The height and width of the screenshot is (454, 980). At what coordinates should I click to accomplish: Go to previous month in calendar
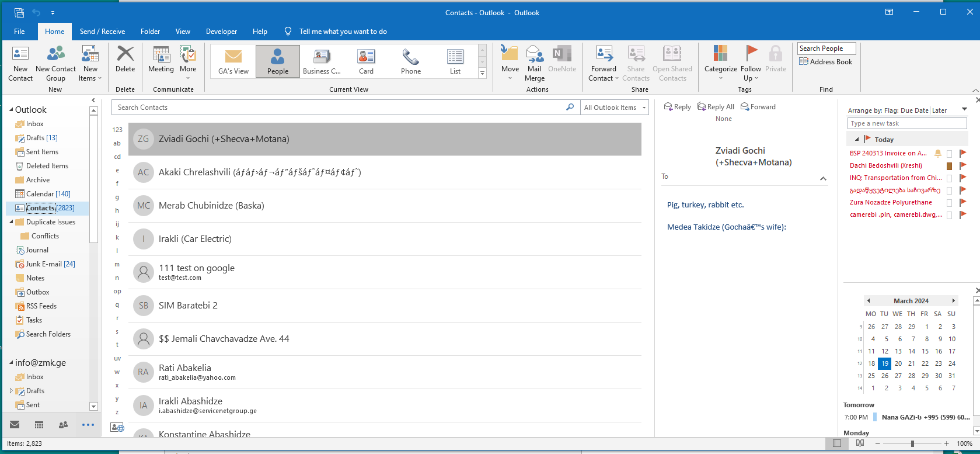pos(869,301)
